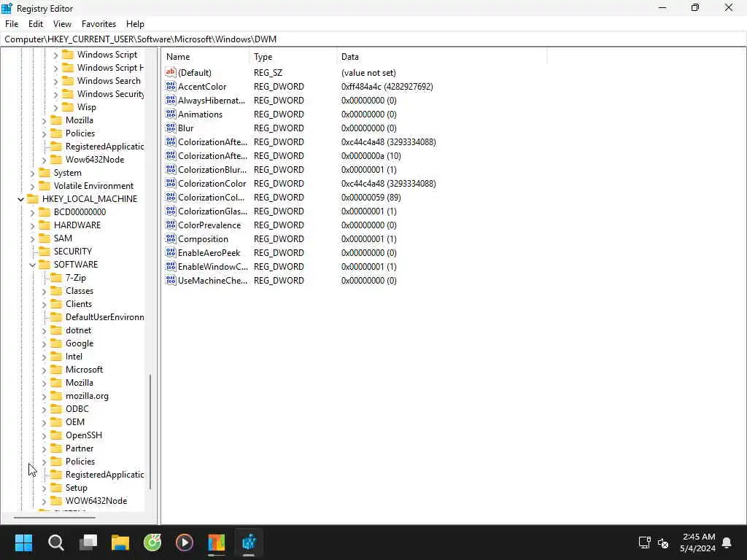The image size is (747, 560).
Task: Sort values by Data column header
Action: click(441, 57)
